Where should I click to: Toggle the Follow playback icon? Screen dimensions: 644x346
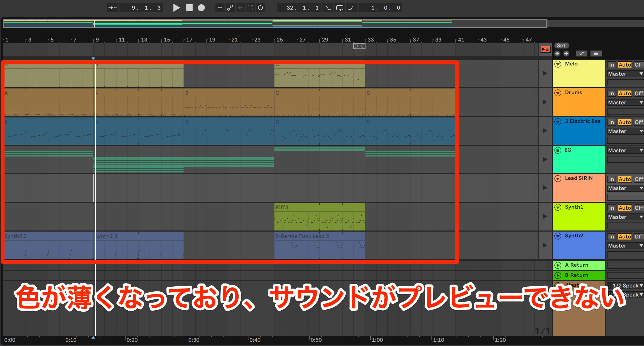click(113, 8)
